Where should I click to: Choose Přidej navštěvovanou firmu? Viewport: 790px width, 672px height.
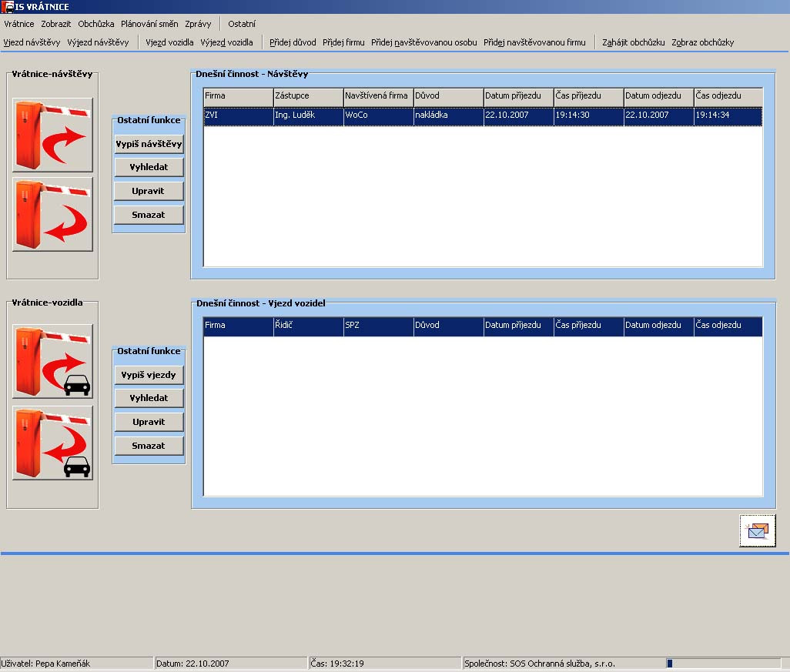point(534,42)
